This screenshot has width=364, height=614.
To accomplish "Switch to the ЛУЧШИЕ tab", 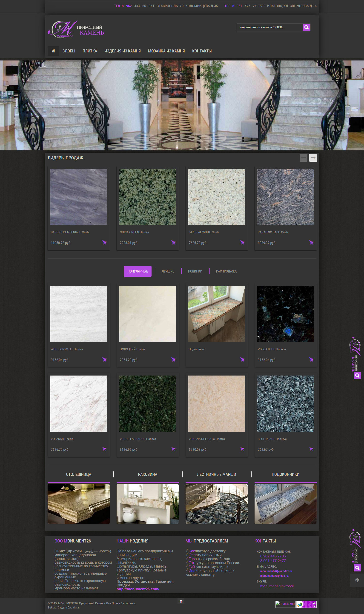I will pos(168,271).
